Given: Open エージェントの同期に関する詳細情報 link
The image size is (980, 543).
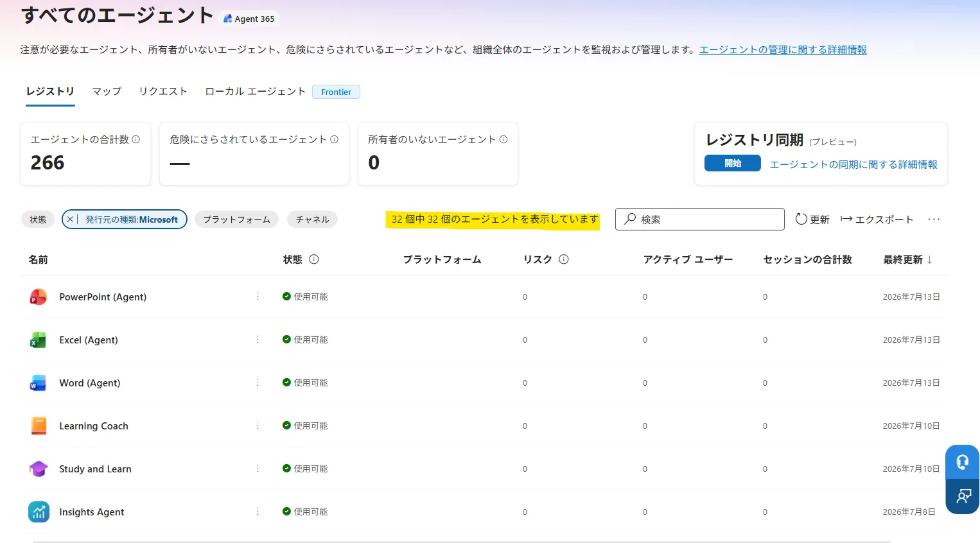Looking at the screenshot, I should 853,164.
